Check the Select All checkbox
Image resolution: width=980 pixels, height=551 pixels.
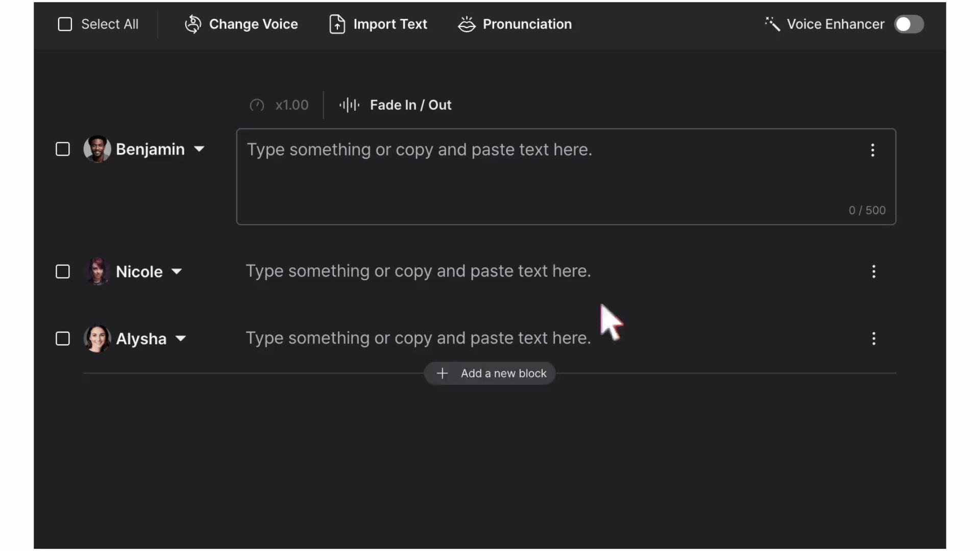pos(65,24)
